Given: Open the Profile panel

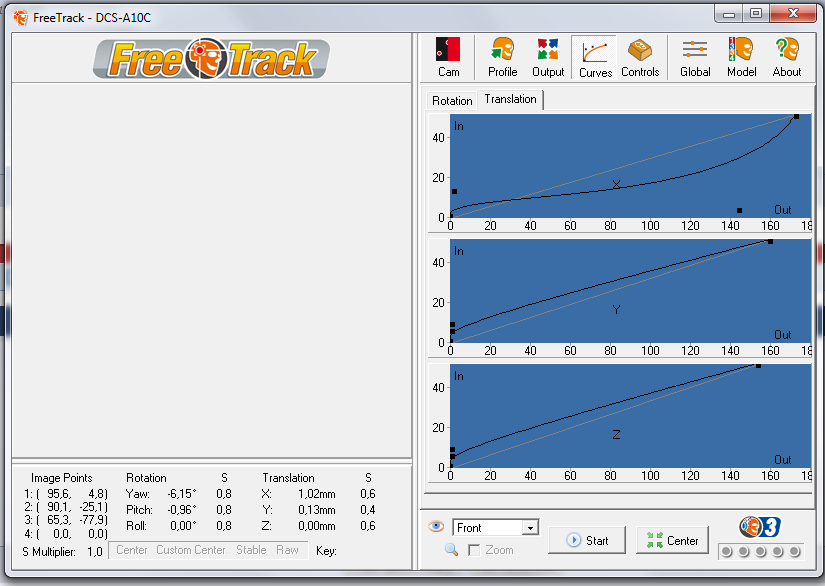Looking at the screenshot, I should tap(502, 57).
